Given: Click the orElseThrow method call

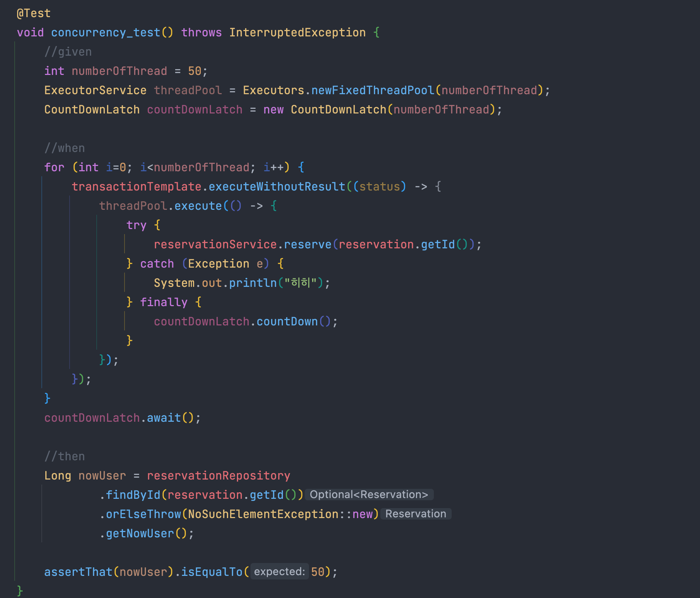Looking at the screenshot, I should tap(143, 514).
